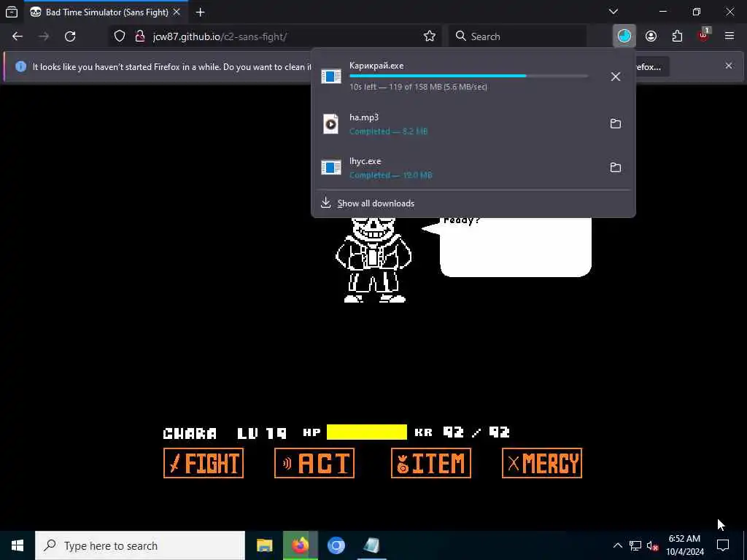Expand the hidden system tray icons
Image resolution: width=747 pixels, height=560 pixels.
[x=617, y=545]
